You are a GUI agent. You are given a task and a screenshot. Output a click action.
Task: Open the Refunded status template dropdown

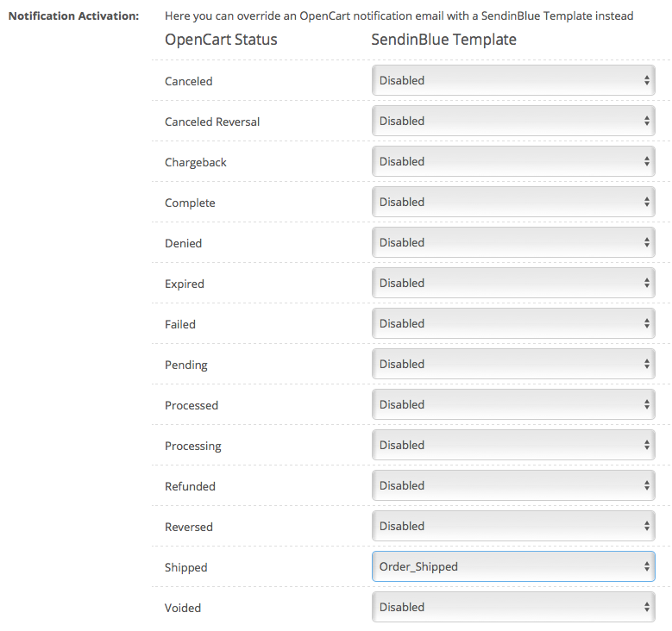point(513,486)
